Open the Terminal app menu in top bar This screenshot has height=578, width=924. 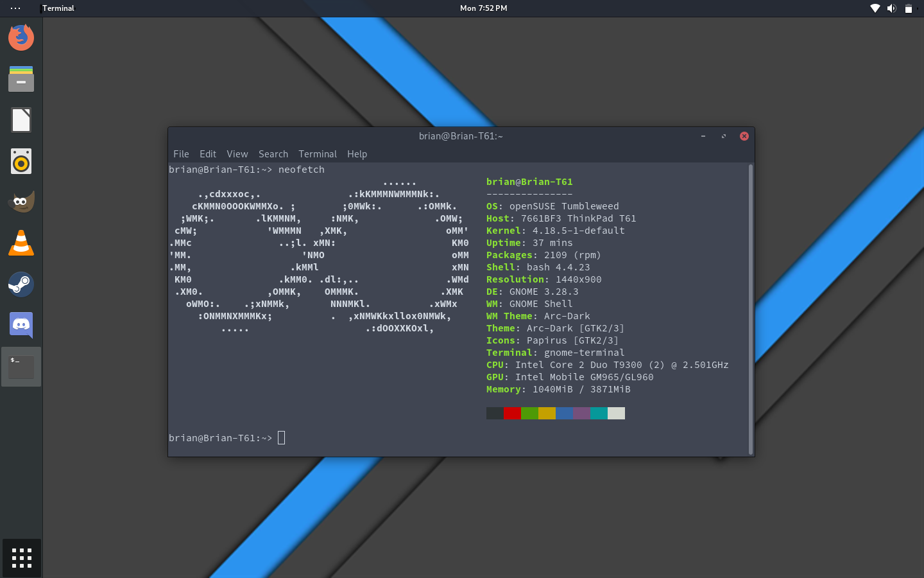pos(58,8)
